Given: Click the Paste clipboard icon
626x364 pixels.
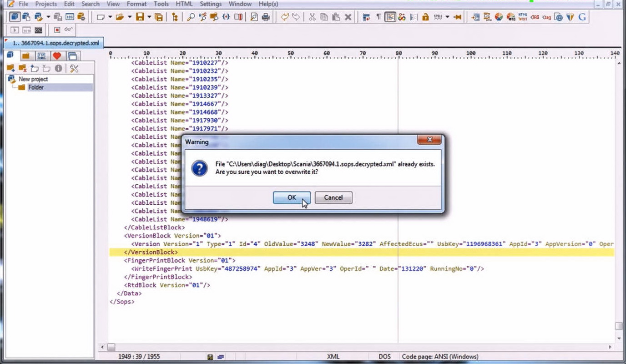Looking at the screenshot, I should pyautogui.click(x=336, y=17).
